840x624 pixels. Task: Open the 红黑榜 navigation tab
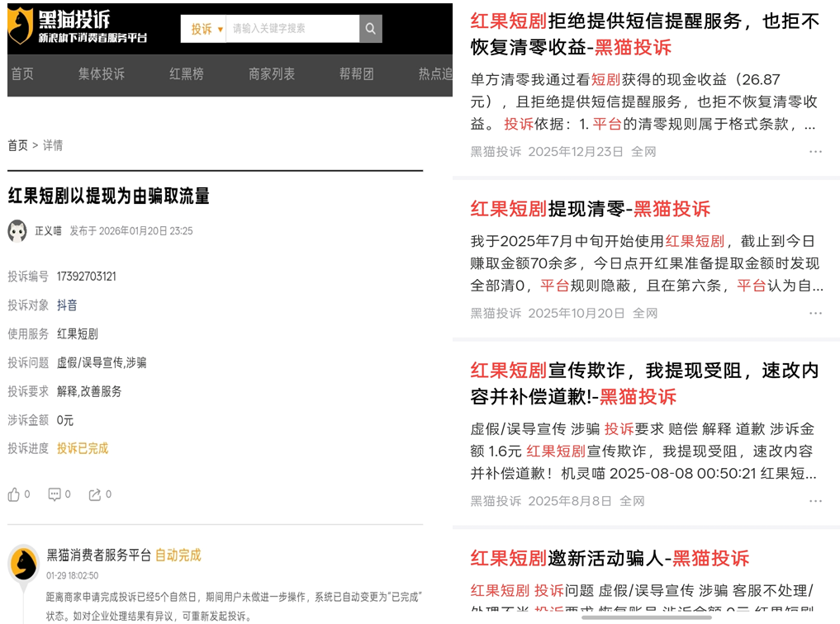click(187, 73)
